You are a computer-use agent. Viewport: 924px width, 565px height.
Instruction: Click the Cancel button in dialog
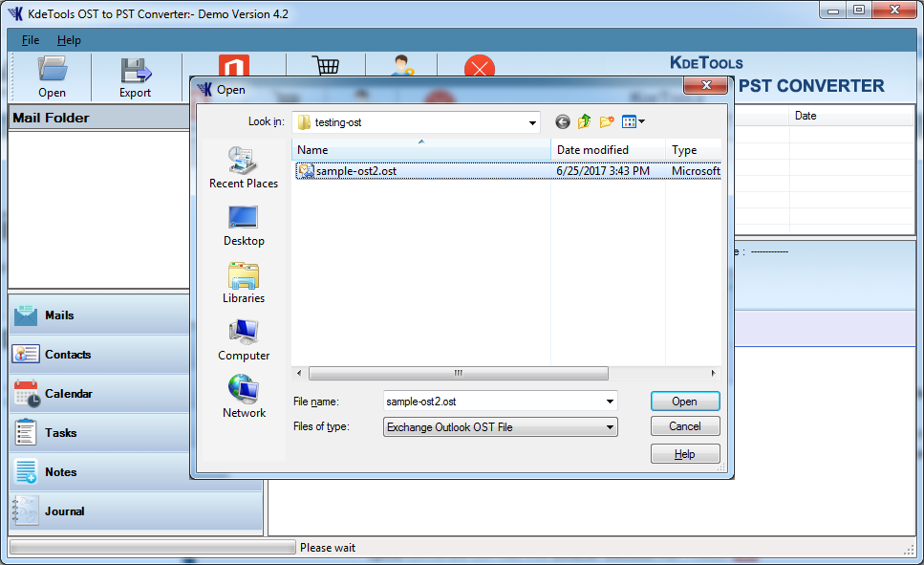click(685, 425)
